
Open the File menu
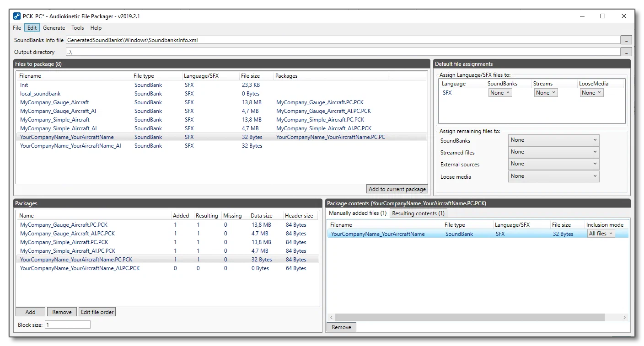tap(17, 28)
